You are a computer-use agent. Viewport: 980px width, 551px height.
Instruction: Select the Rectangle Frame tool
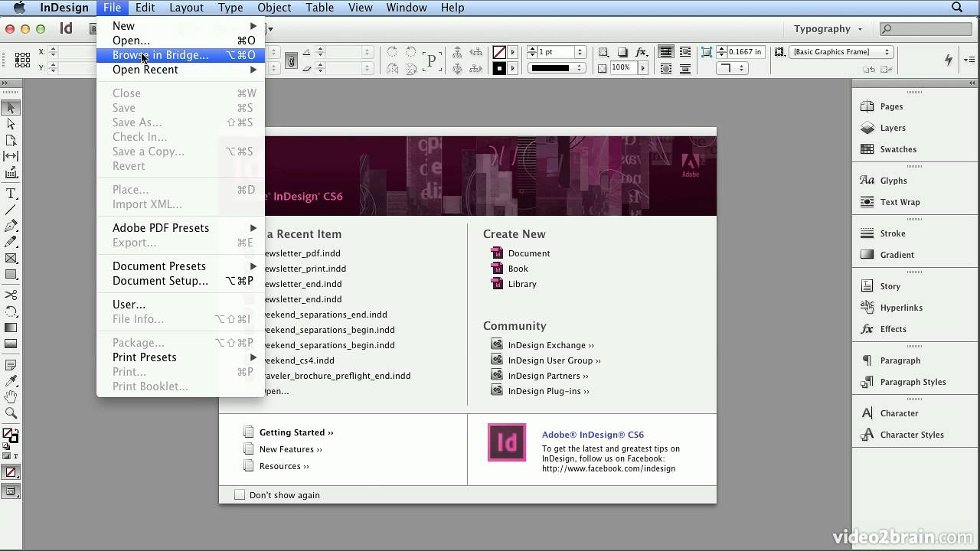pyautogui.click(x=11, y=259)
